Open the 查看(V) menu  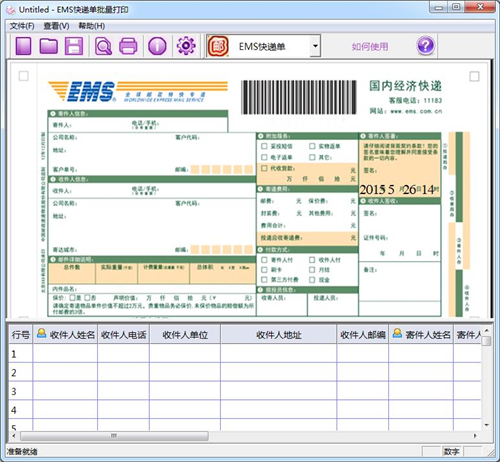click(56, 26)
